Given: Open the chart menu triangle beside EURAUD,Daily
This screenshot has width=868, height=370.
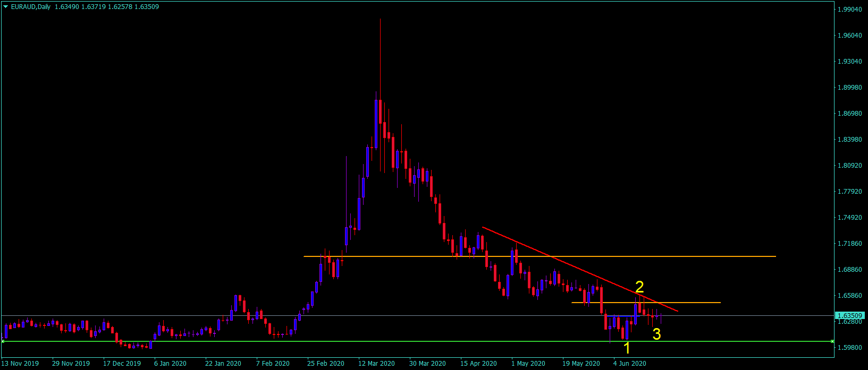Looking at the screenshot, I should (5, 7).
